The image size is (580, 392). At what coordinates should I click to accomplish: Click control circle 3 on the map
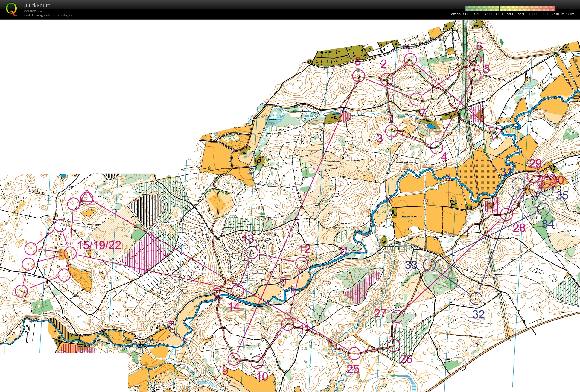[x=392, y=131]
